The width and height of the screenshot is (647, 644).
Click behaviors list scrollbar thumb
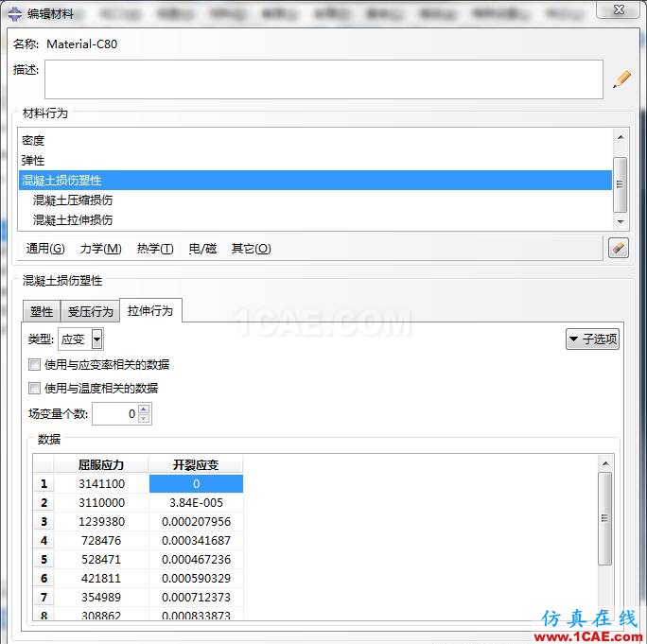tap(620, 184)
